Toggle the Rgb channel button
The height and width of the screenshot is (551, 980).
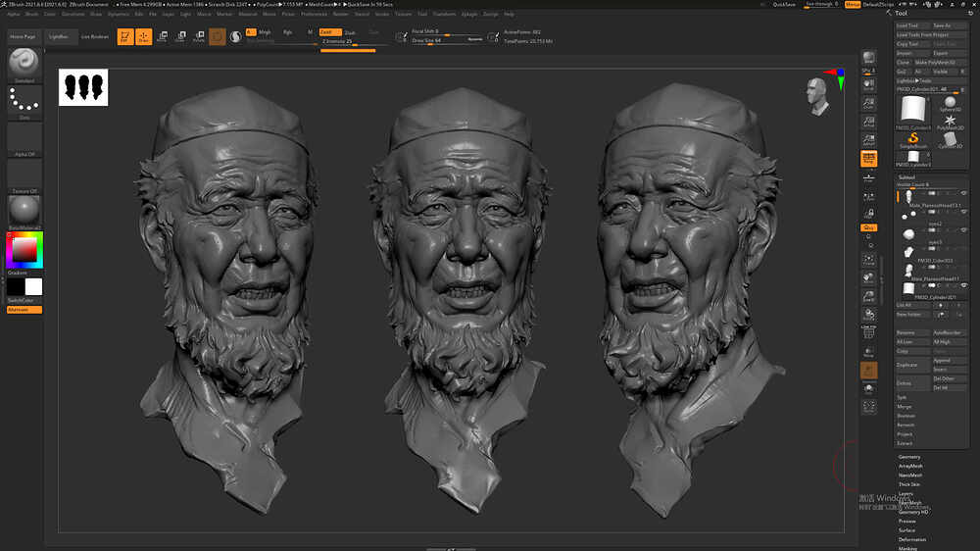(x=287, y=32)
